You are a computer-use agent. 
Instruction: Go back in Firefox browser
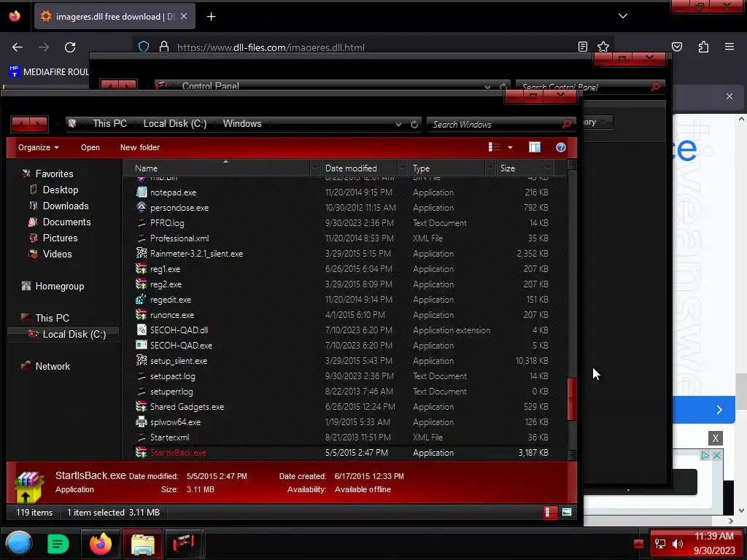[18, 47]
